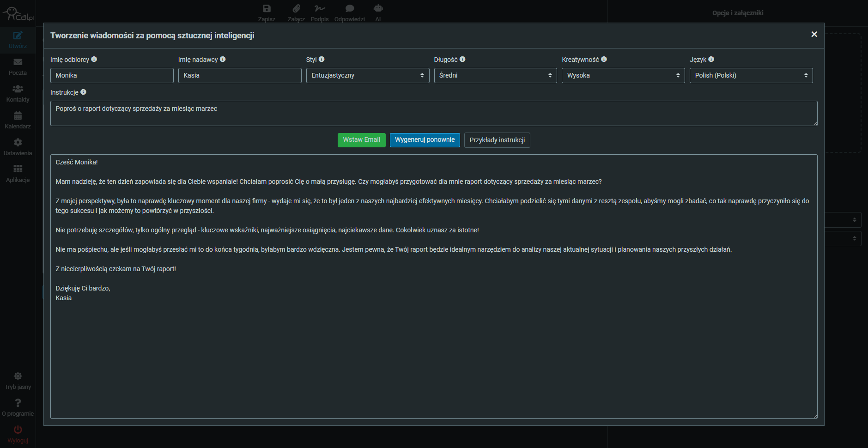Click Wygeneruj ponownie to regenerate message

[425, 140]
